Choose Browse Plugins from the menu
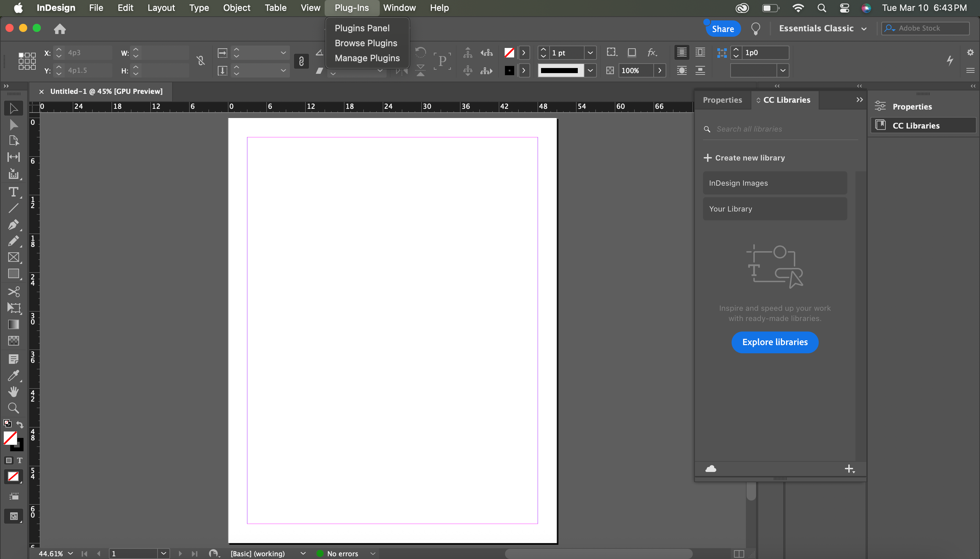 [x=366, y=43]
